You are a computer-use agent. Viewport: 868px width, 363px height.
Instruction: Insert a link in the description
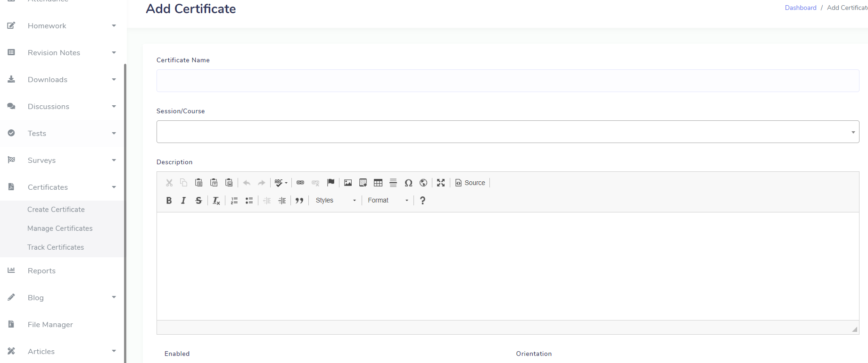click(300, 183)
